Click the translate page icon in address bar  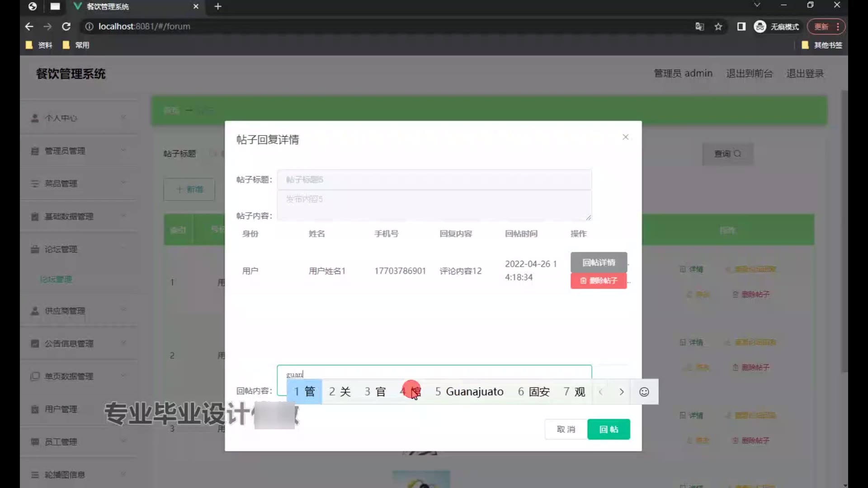[699, 27]
